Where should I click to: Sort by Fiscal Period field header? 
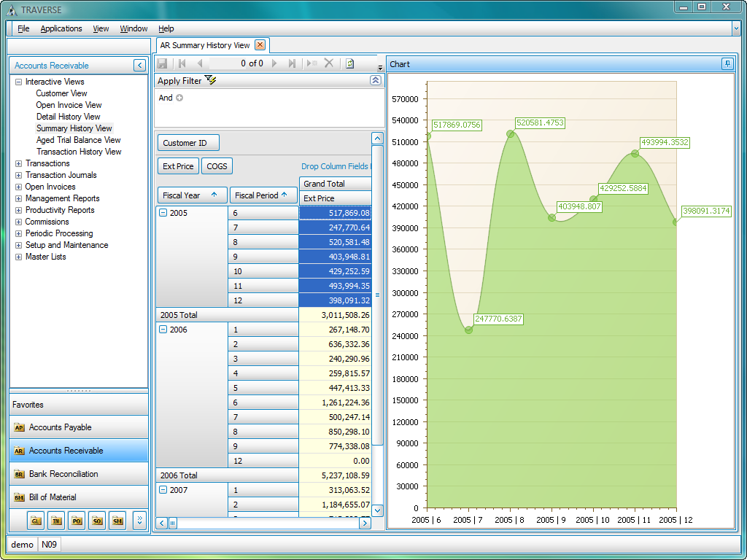pyautogui.click(x=263, y=195)
